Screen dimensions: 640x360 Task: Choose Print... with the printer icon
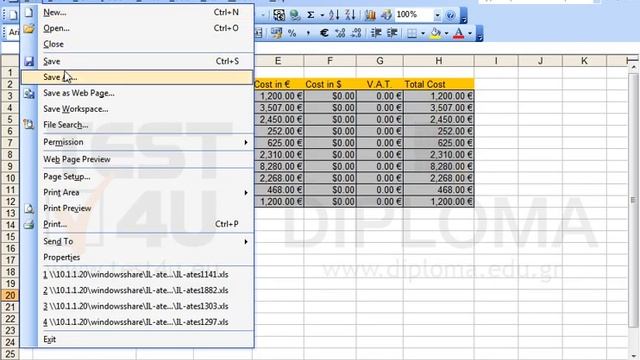(137, 224)
